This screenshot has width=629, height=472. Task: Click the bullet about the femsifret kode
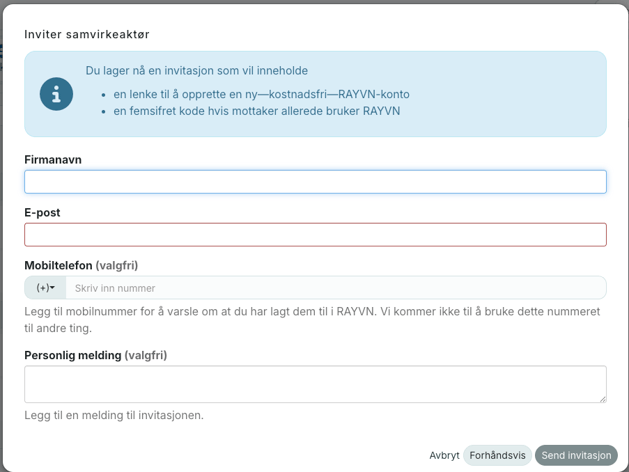tap(256, 111)
